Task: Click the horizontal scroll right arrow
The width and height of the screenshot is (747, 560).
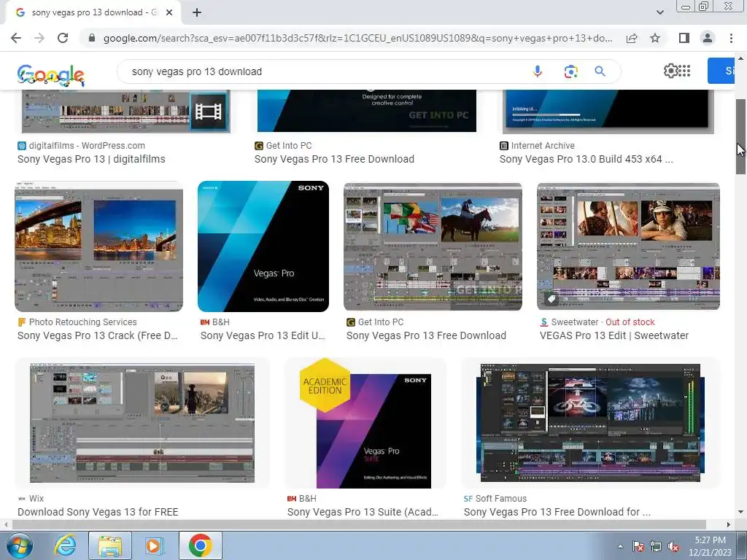Action: pyautogui.click(x=728, y=525)
